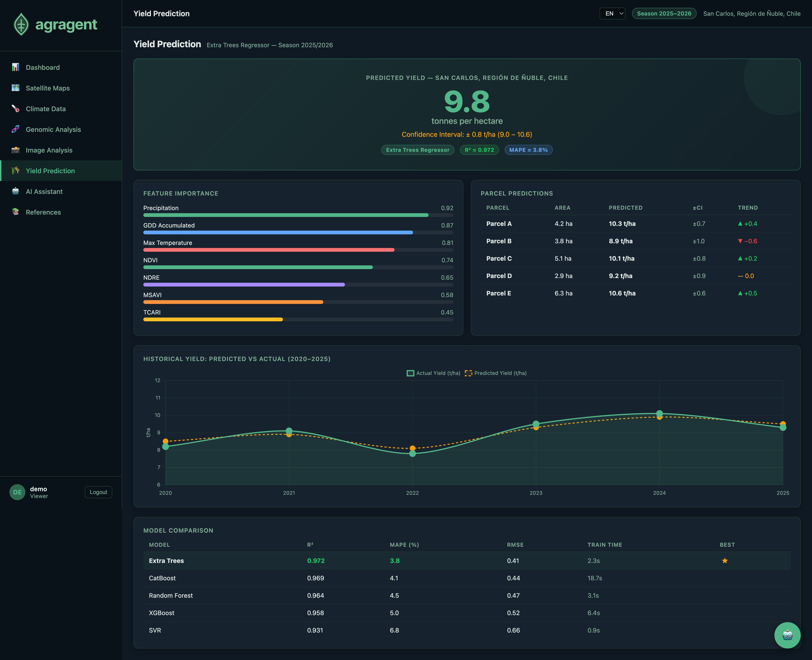
Task: Click the Season 2025–2026 badge
Action: click(x=664, y=14)
